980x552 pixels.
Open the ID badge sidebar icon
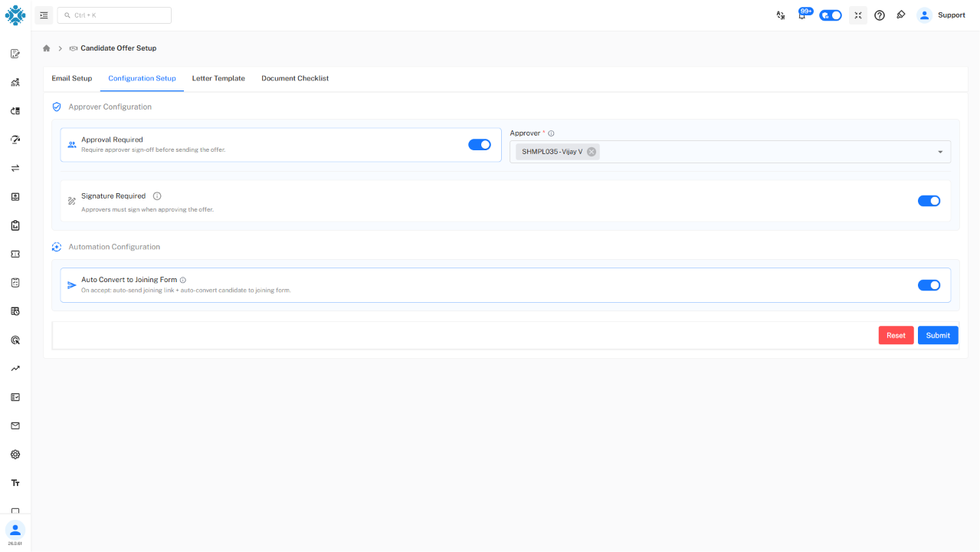(15, 196)
